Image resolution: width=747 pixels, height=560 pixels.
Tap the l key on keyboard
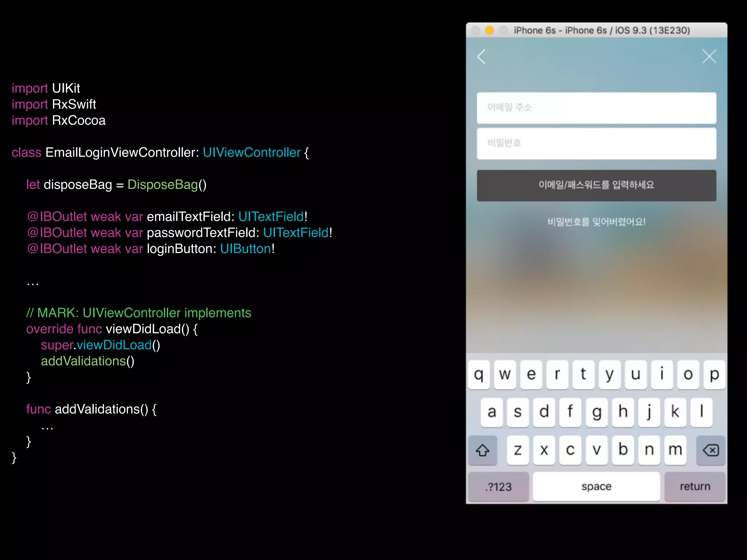(x=701, y=412)
